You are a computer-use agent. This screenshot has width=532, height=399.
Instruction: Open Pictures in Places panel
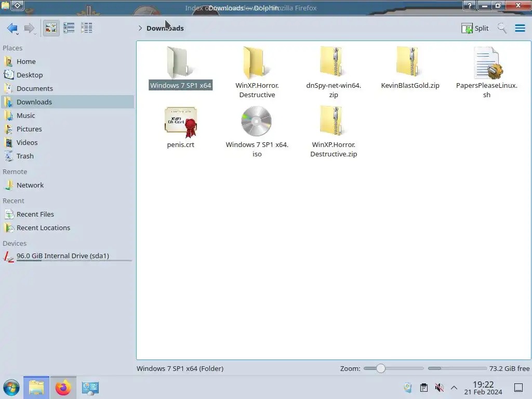[x=67, y=129]
